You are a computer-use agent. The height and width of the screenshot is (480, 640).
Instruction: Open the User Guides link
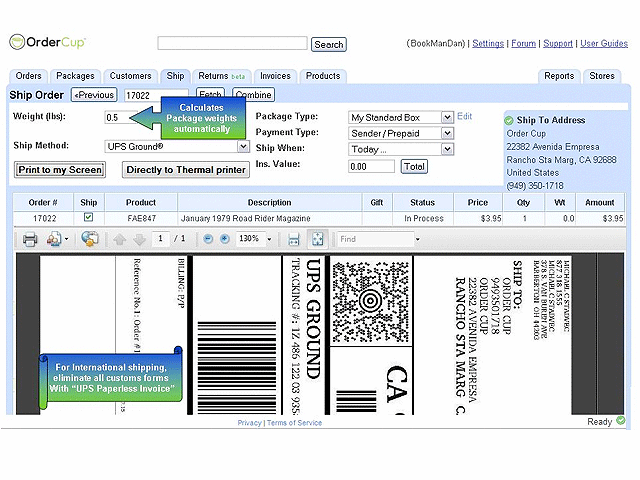[604, 43]
